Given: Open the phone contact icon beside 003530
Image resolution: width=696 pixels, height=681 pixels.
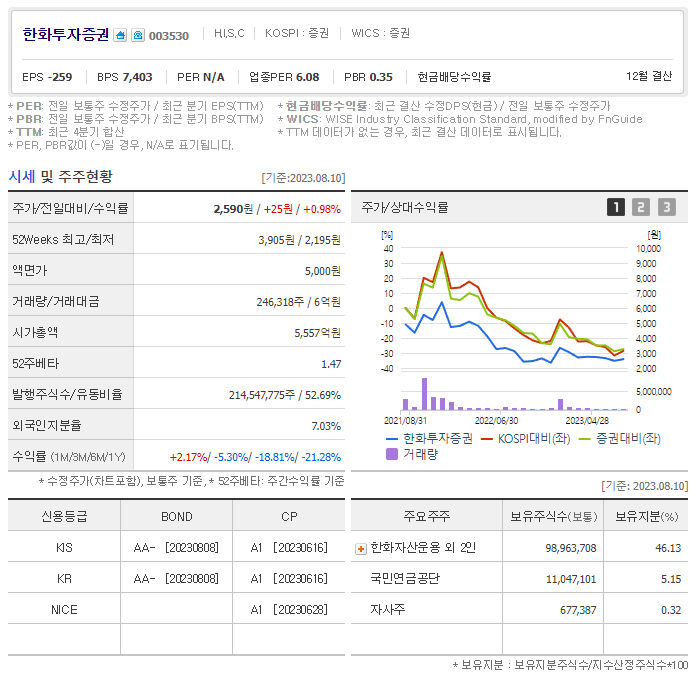Looking at the screenshot, I should tap(138, 35).
